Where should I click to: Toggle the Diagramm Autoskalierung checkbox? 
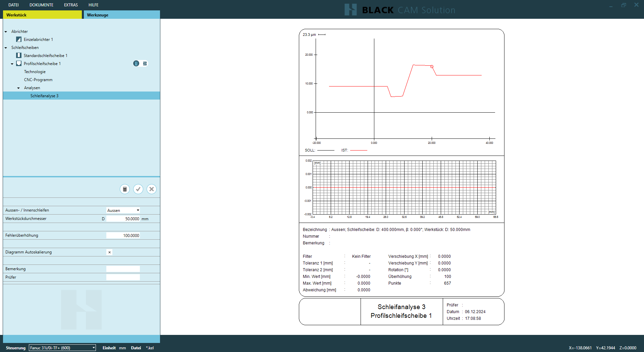(x=109, y=252)
